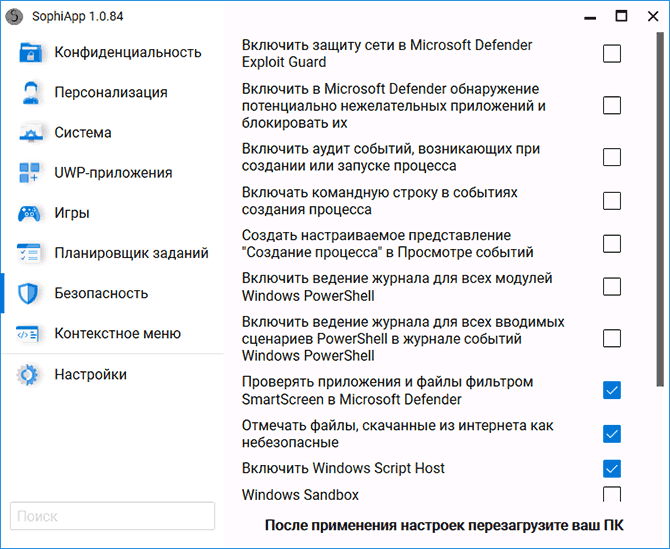The width and height of the screenshot is (670, 549).
Task: Open the Настройки page
Action: (x=91, y=374)
